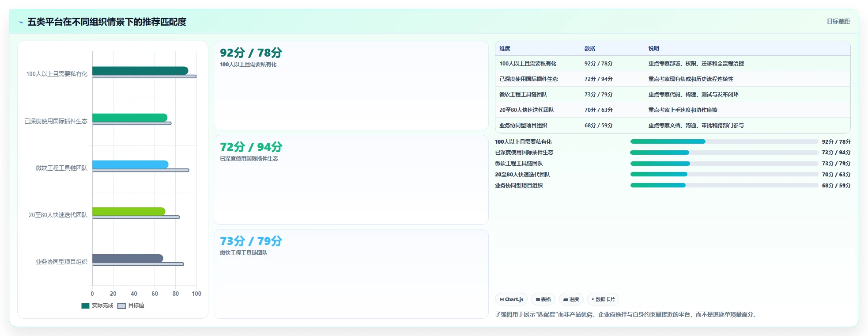868x336 pixels.
Task: Click the 数据 table column header
Action: 590,49
